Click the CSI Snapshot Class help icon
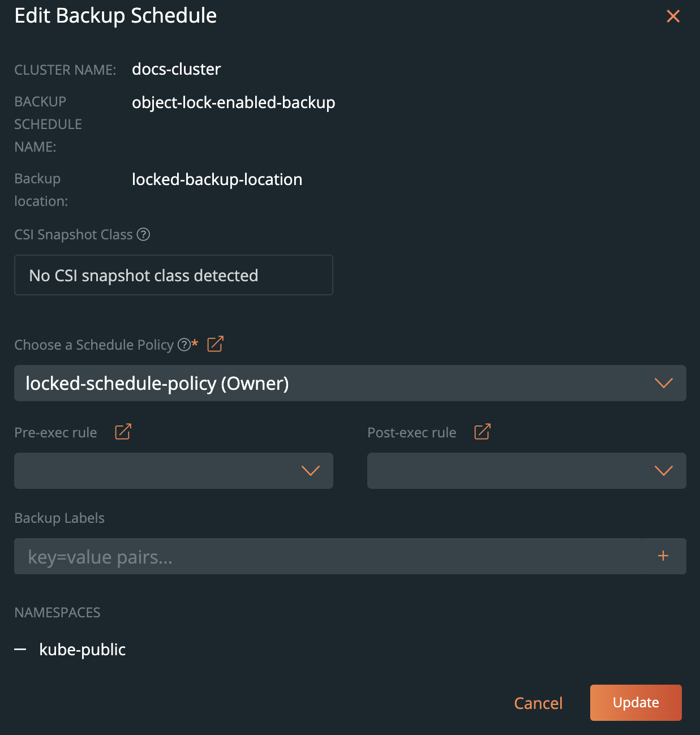This screenshot has height=735, width=700. [x=144, y=234]
